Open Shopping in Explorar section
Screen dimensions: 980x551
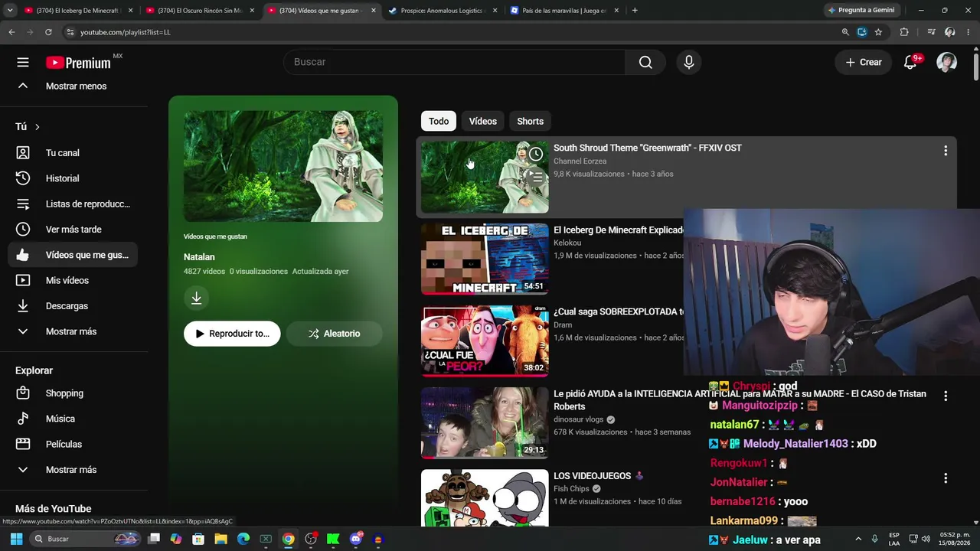(x=73, y=393)
